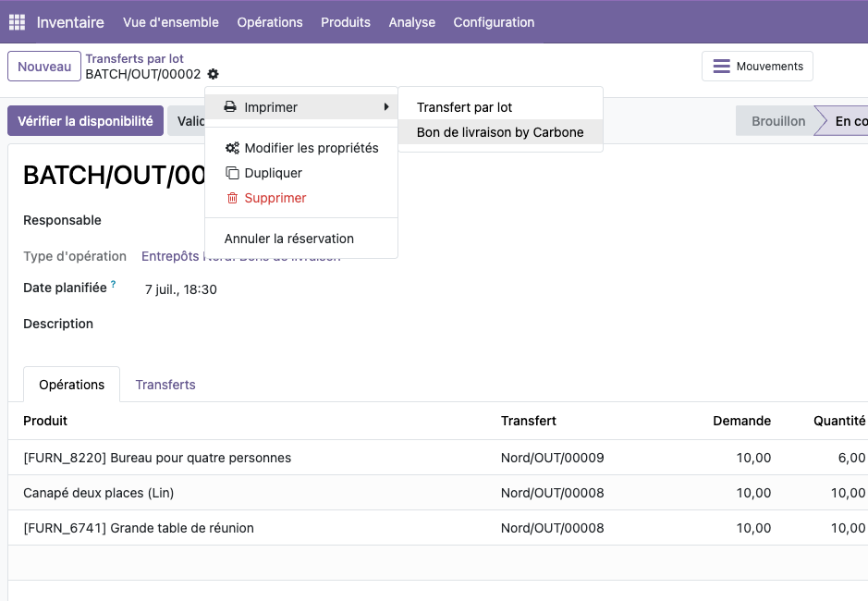Click the printer icon in Imprimer entry
The height and width of the screenshot is (601, 868).
point(230,107)
